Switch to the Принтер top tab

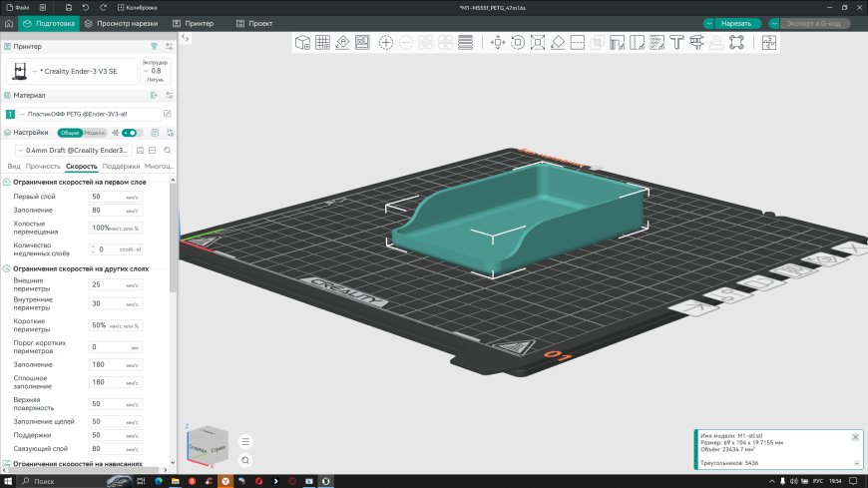(x=193, y=23)
